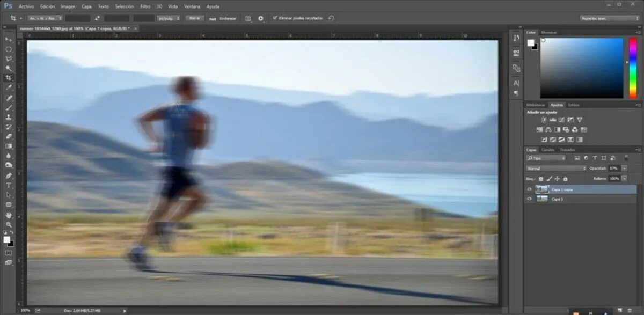Screen dimensions: 644x315
Task: Click the crop overlay grid options icon
Action: pyautogui.click(x=248, y=18)
